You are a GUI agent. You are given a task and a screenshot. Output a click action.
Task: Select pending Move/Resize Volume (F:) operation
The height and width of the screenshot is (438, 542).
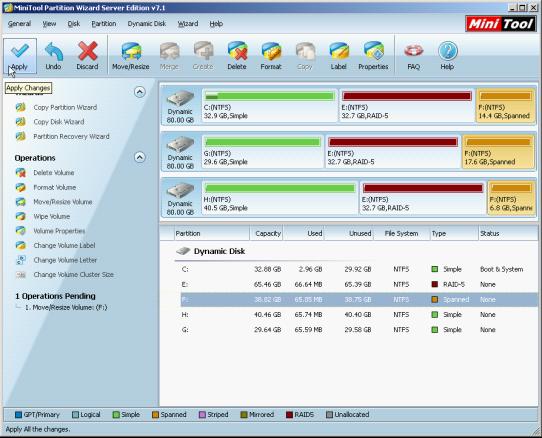click(x=66, y=307)
